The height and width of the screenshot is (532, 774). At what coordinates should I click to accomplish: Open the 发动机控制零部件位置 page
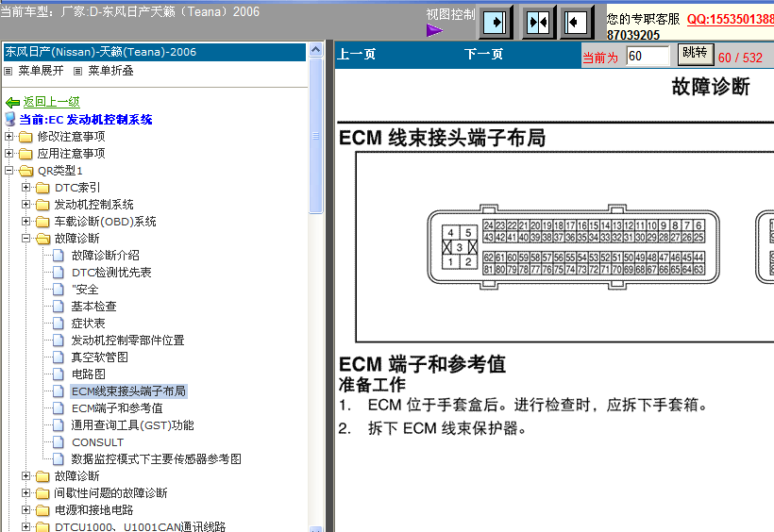click(x=127, y=340)
